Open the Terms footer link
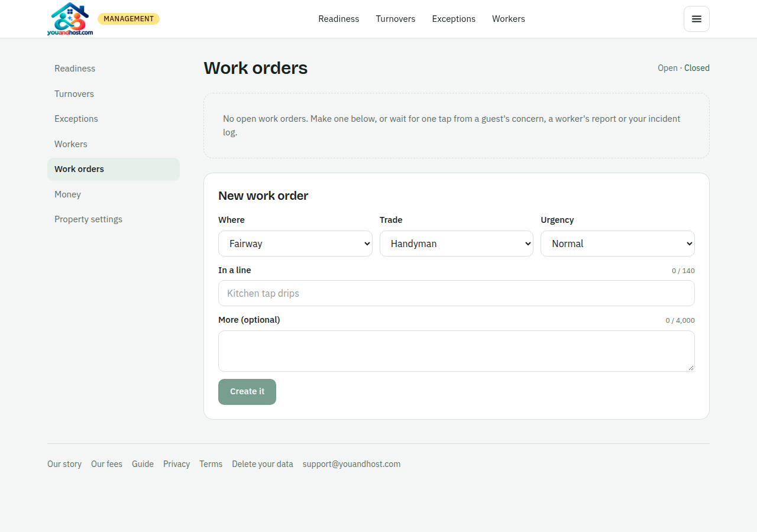Image resolution: width=757 pixels, height=532 pixels. pos(211,464)
